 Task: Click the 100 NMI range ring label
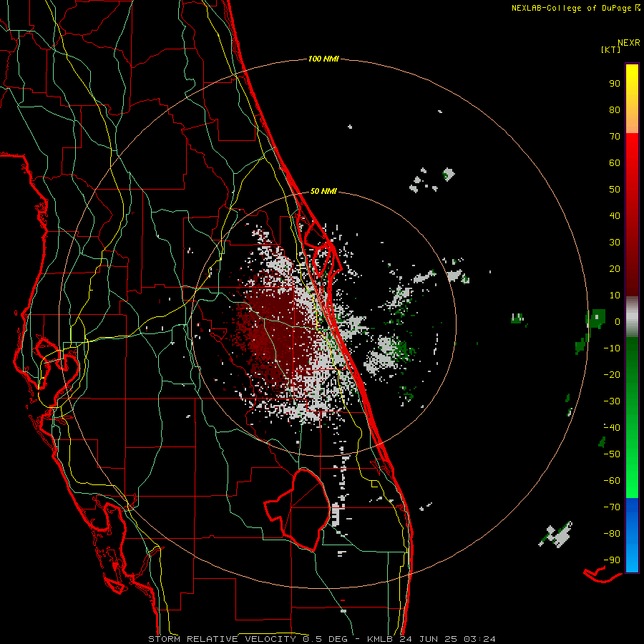click(x=323, y=59)
